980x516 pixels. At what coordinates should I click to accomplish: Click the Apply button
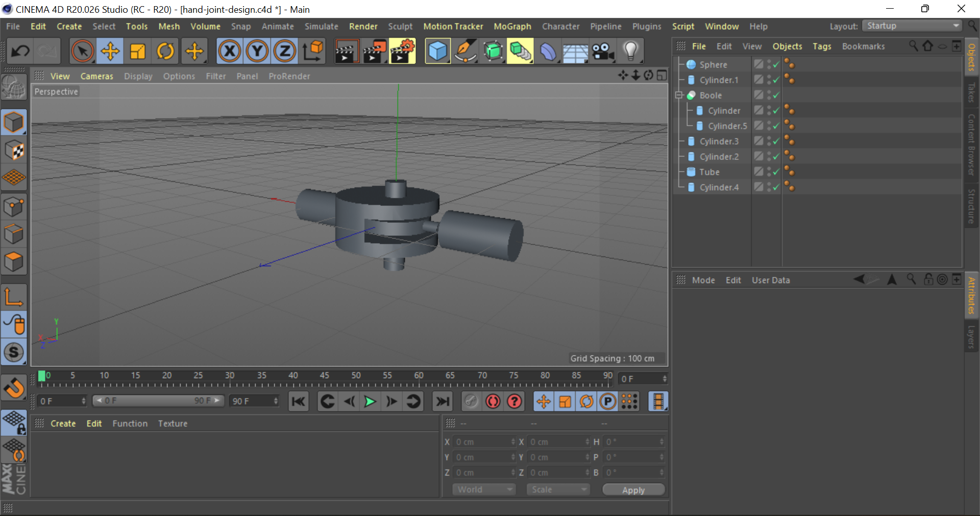click(633, 489)
